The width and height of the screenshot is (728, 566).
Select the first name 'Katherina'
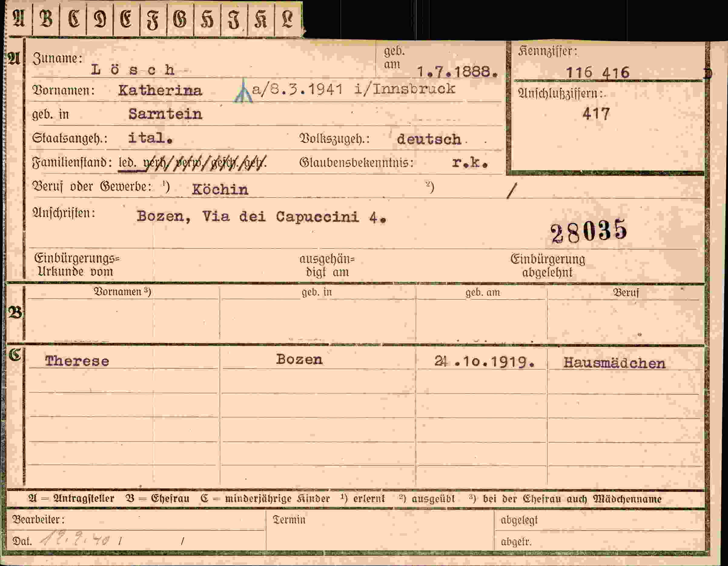(x=160, y=90)
